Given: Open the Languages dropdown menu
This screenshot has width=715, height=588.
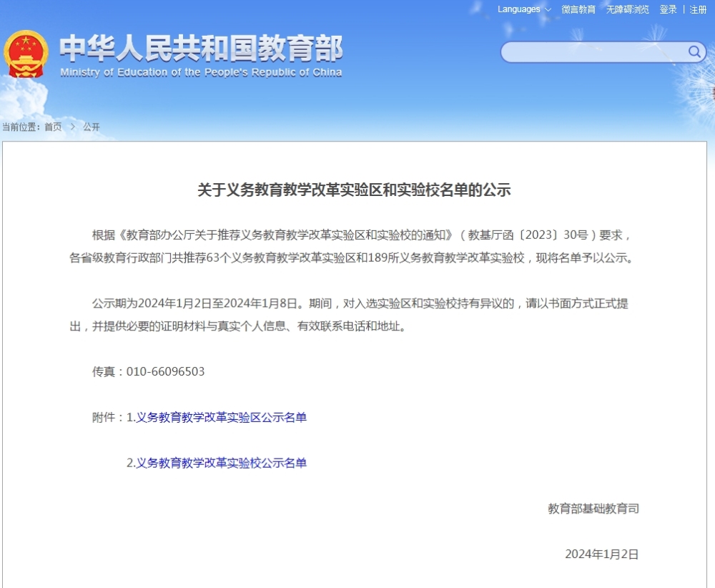Looking at the screenshot, I should coord(519,9).
